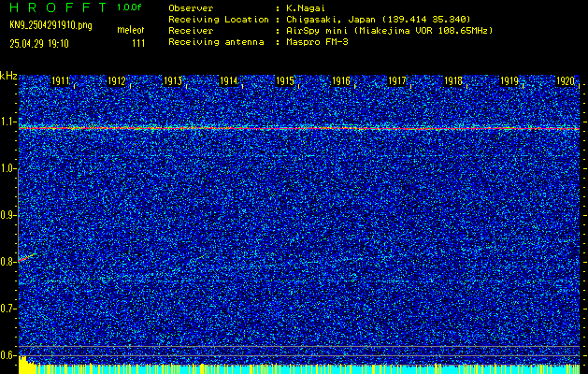Click the Maspro FM-3 antenna text
588x374 pixels.
(x=317, y=42)
